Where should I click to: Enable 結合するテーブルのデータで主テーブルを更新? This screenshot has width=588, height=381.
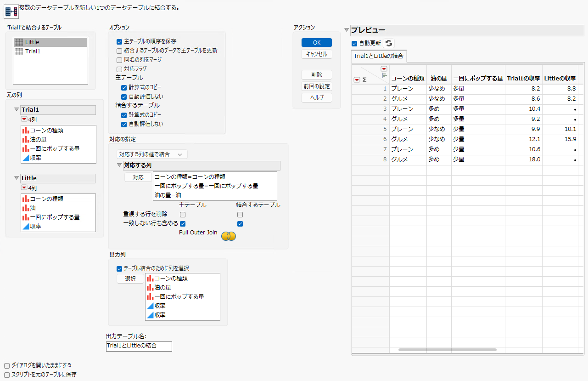119,51
